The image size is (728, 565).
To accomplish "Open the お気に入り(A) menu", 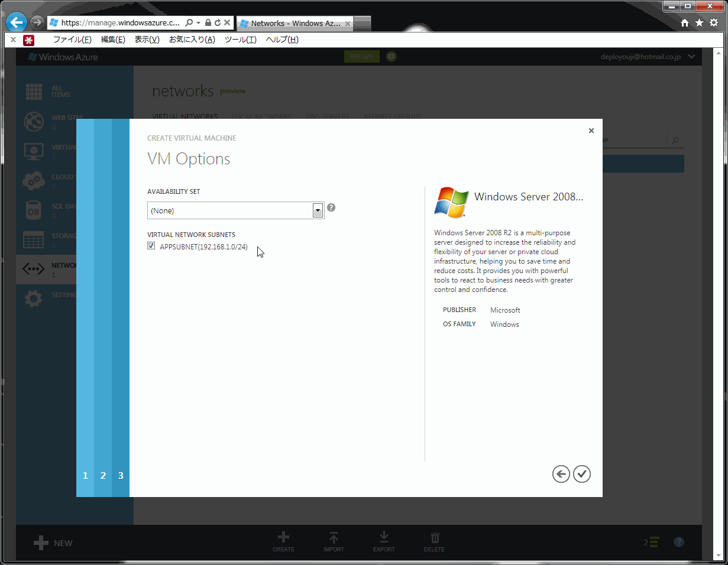I will pos(192,40).
